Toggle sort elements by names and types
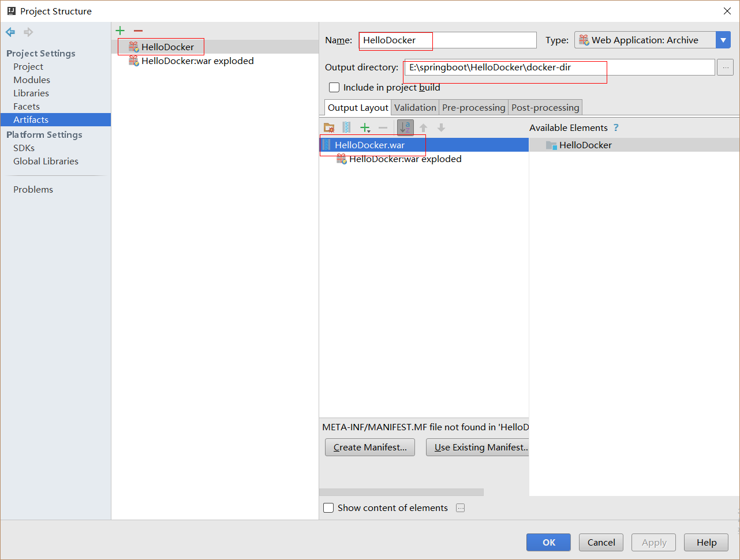 [405, 127]
